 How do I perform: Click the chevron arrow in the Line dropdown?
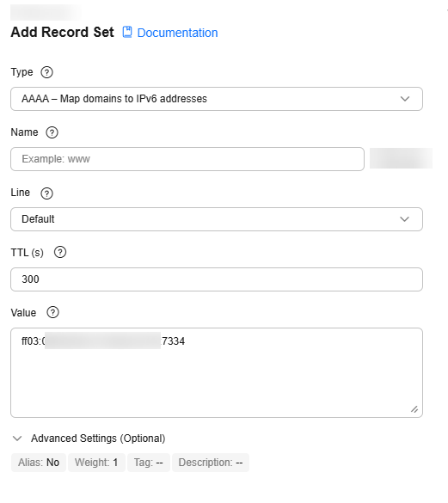tap(405, 219)
